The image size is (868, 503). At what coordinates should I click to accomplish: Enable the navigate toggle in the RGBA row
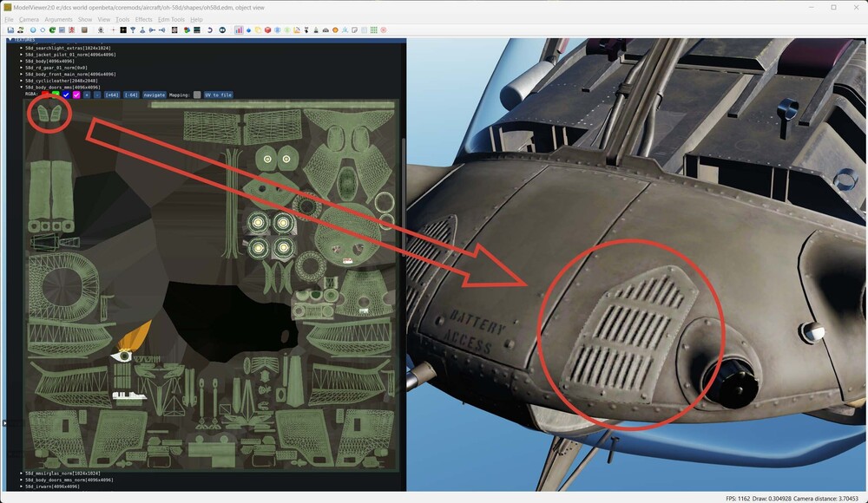154,95
